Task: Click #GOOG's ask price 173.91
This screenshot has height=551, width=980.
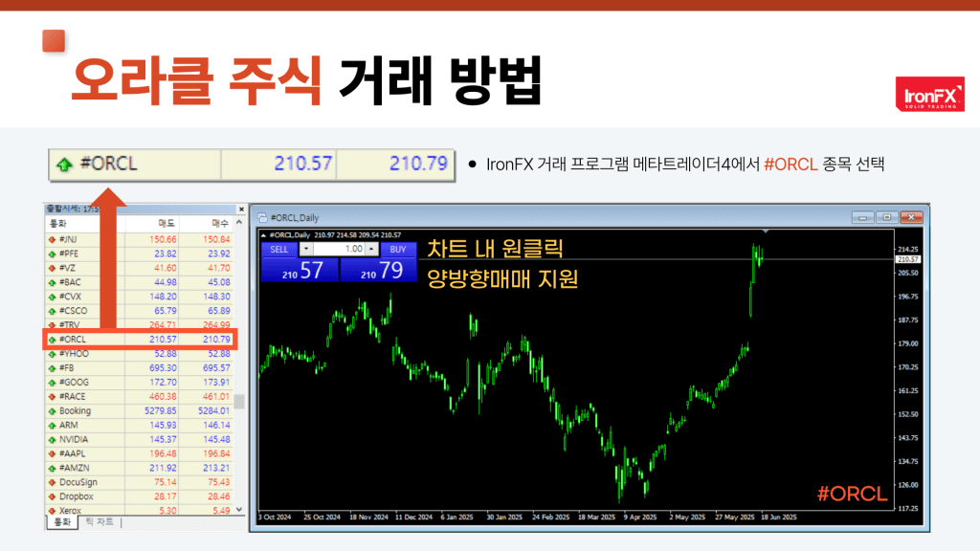Action: tap(216, 383)
